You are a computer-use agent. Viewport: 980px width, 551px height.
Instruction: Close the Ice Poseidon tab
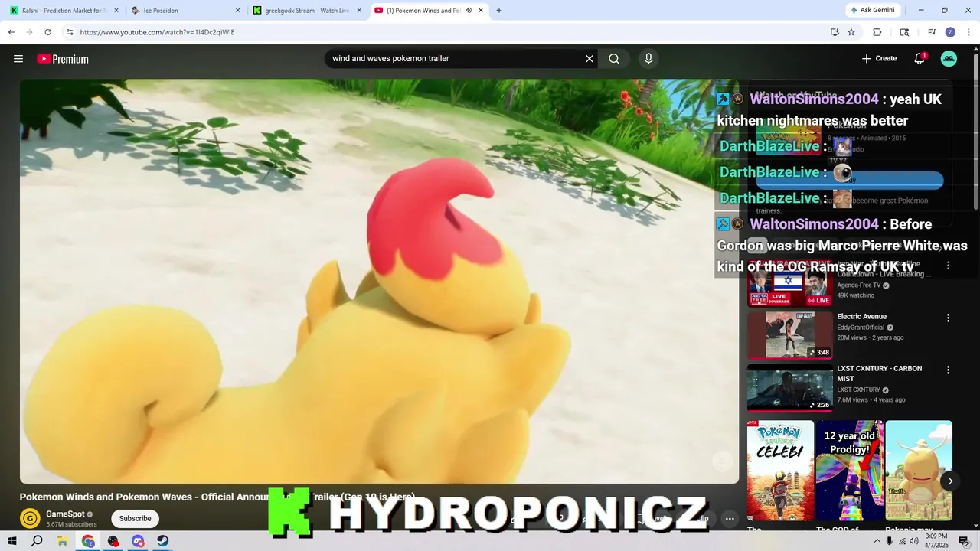[238, 11]
